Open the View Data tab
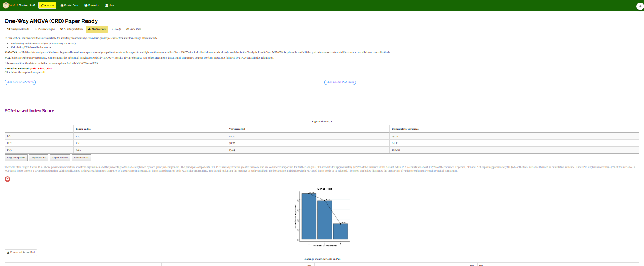 (134, 29)
